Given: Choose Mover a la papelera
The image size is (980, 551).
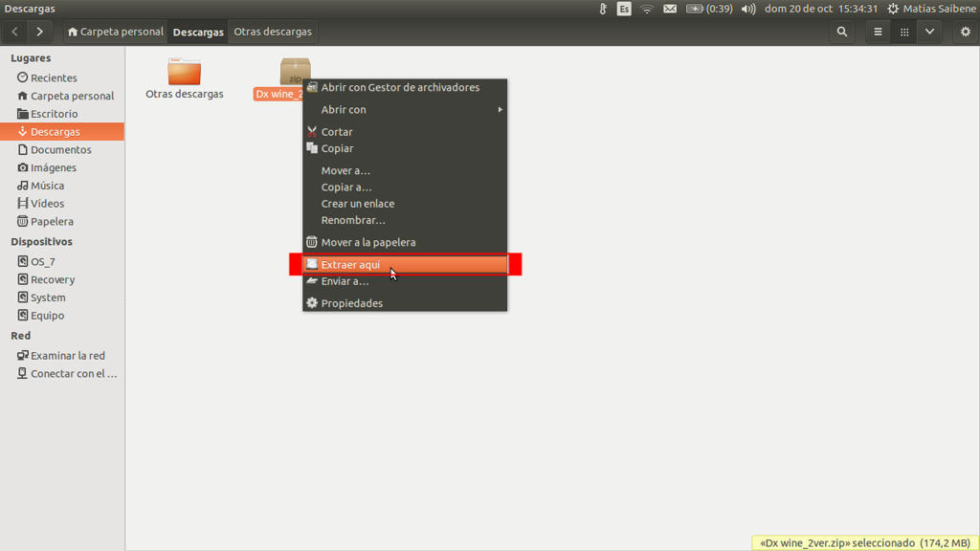Looking at the screenshot, I should [x=405, y=242].
